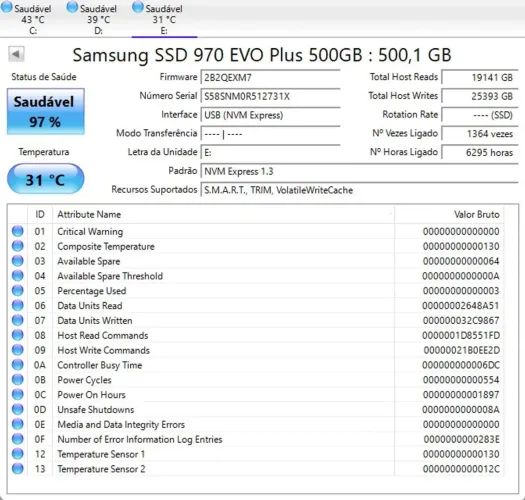Viewport: 525px width, 500px height.
Task: Select the Critical Warning attribute name
Action: click(x=90, y=231)
